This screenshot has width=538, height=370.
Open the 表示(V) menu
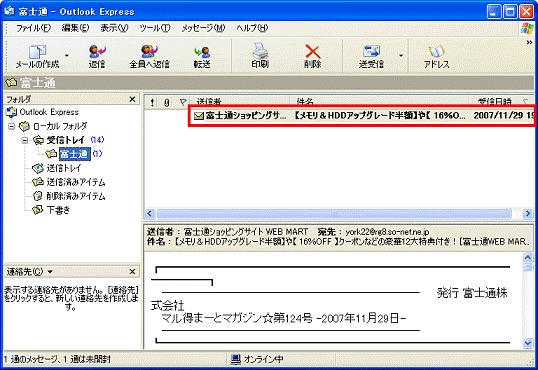tap(114, 28)
